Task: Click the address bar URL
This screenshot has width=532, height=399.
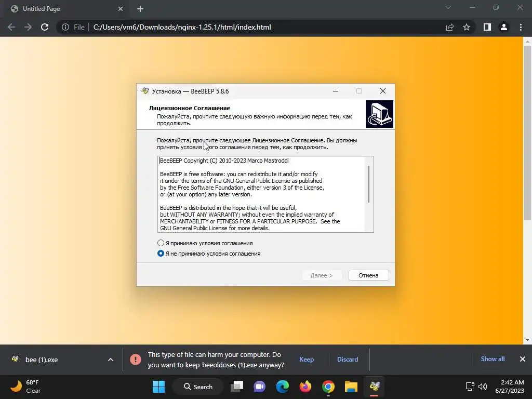Action: pyautogui.click(x=182, y=27)
